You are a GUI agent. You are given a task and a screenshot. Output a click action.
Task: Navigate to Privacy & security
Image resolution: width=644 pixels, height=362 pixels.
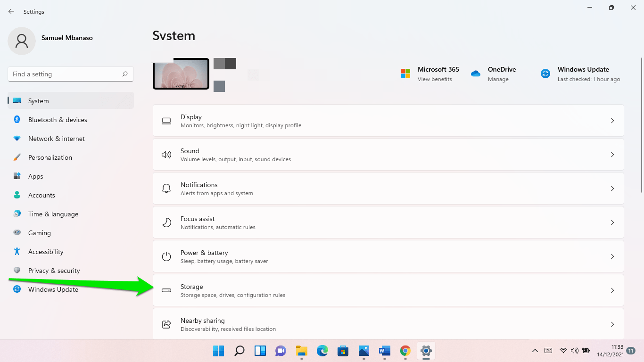click(71, 271)
